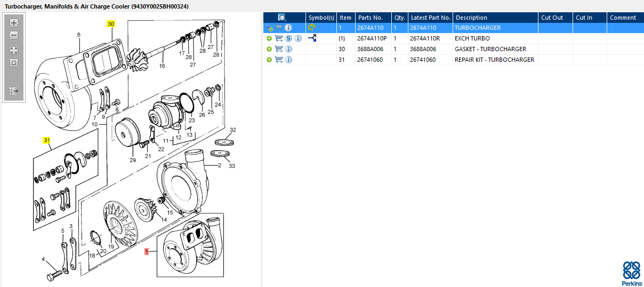Select red callout 1 on the diagram
This screenshot has height=287, width=644.
point(147,252)
